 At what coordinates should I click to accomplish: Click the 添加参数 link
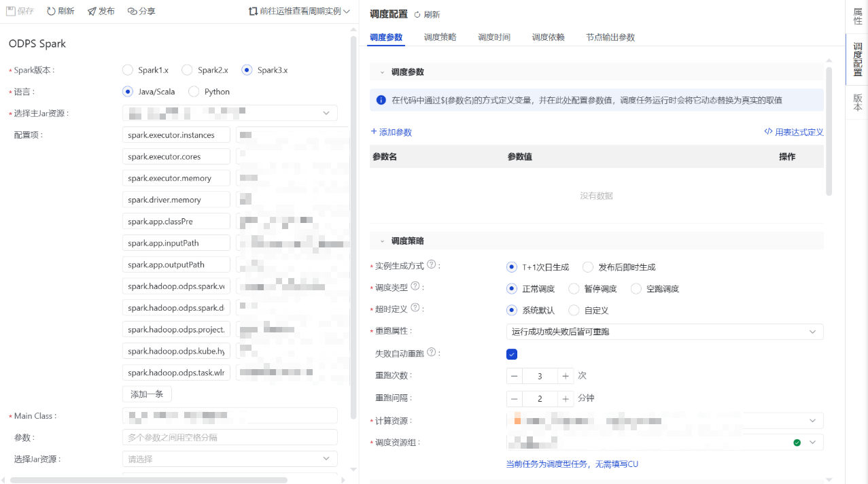coord(392,132)
